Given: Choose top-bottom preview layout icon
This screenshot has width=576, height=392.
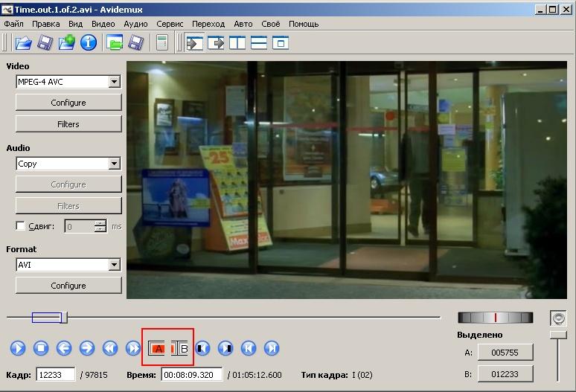Looking at the screenshot, I should coord(259,43).
